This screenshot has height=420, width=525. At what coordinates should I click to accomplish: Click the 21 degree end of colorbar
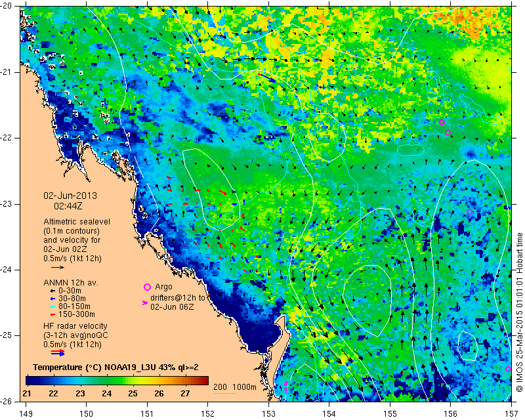pyautogui.click(x=28, y=381)
